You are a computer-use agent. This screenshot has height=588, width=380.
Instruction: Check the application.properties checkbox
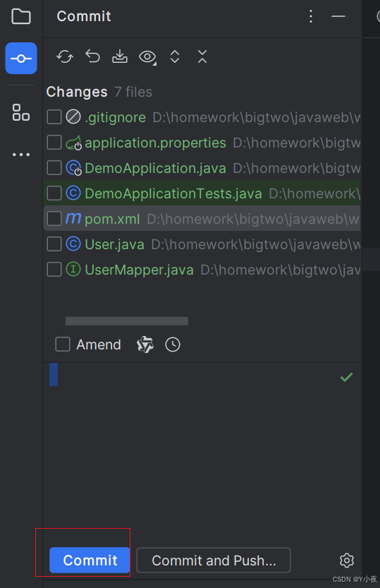tap(54, 143)
